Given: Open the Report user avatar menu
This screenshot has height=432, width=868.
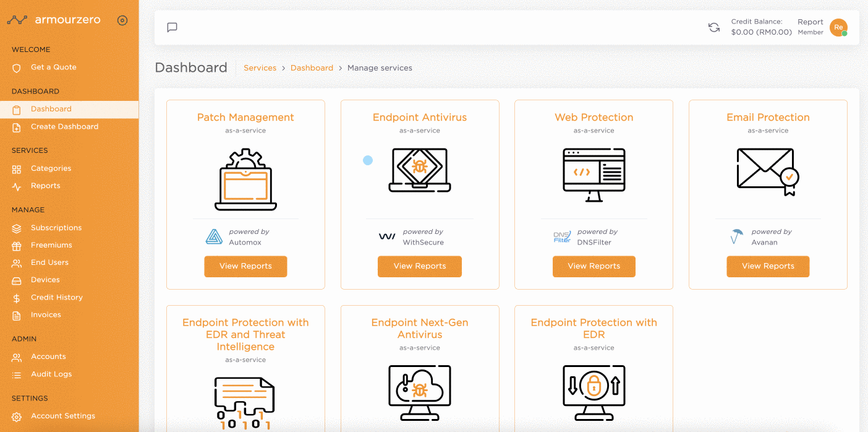Looking at the screenshot, I should 838,27.
